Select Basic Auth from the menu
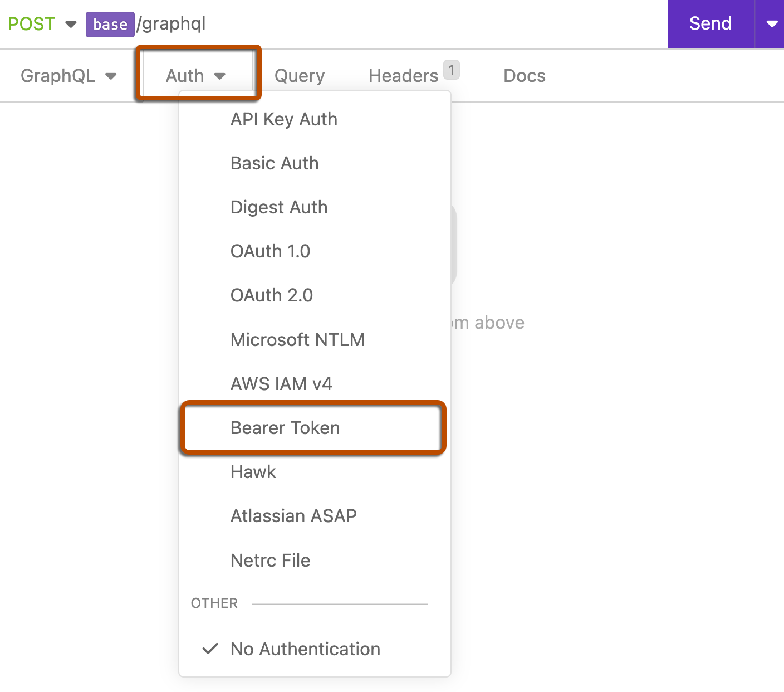Screen dimensions: 784x692 tap(274, 163)
